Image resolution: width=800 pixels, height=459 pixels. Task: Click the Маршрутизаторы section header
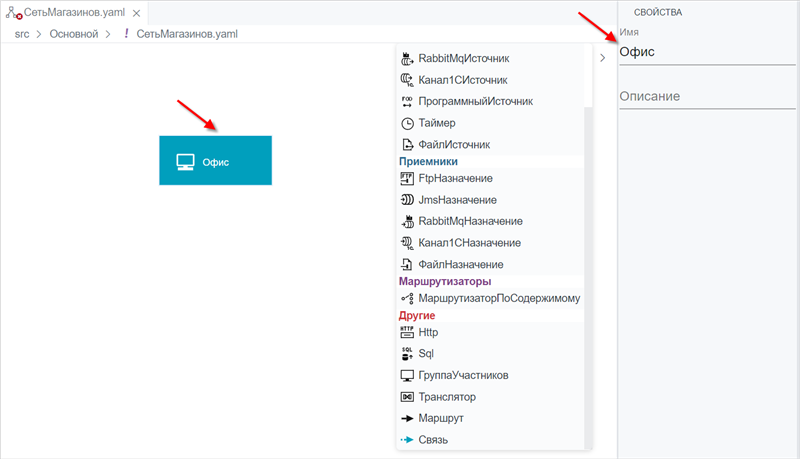pyautogui.click(x=445, y=282)
